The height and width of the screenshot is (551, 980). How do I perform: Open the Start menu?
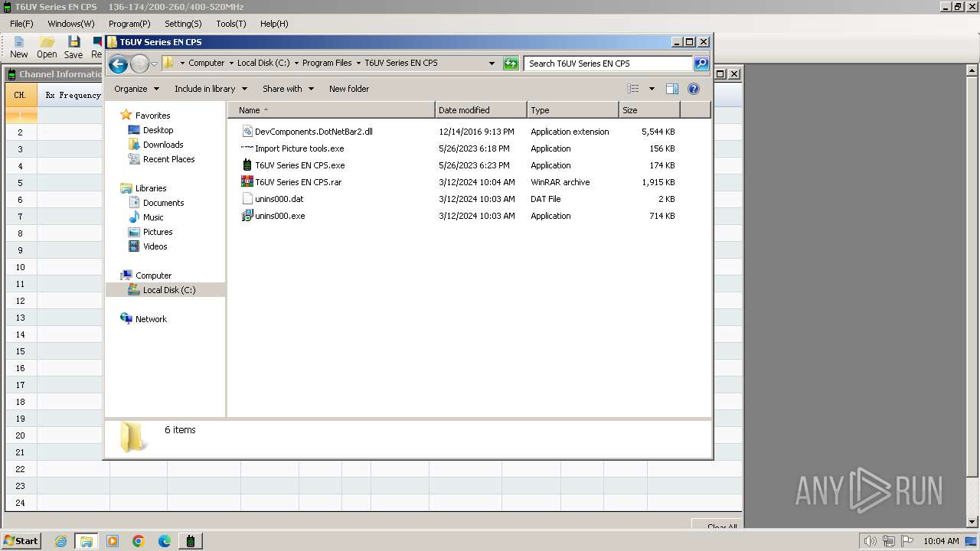pos(21,541)
